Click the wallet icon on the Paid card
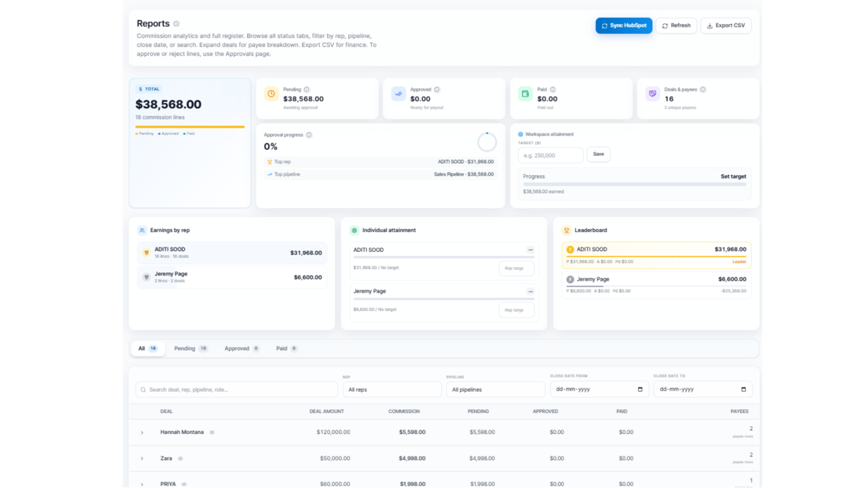Screen dimensions: 868x488 (525, 94)
